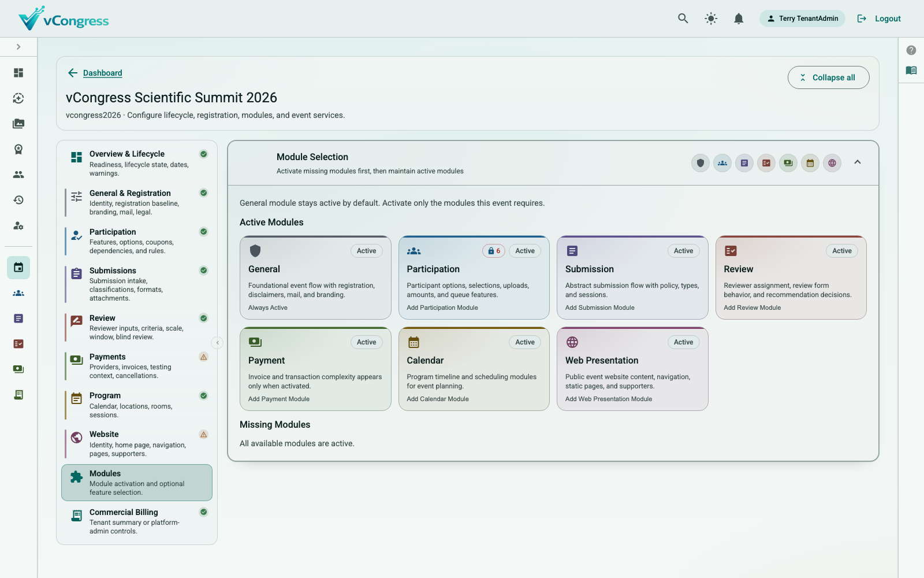Screen dimensions: 924x578
Task: Click the help question mark icon
Action: [x=911, y=50]
